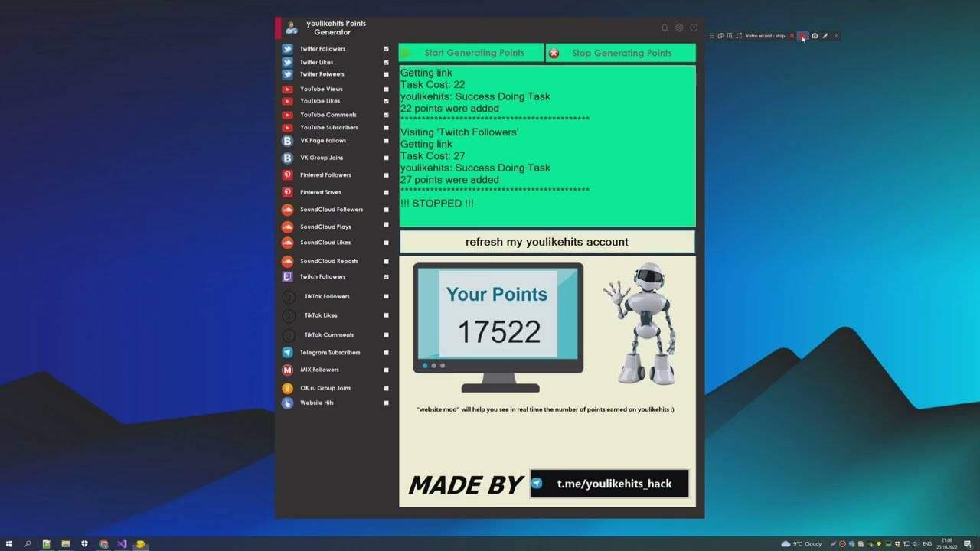Click the VK Group Joins icon
This screenshot has width=980, height=551.
[x=287, y=158]
